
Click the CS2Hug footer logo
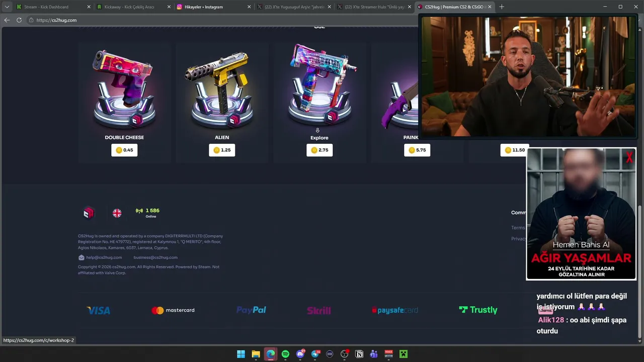89,213
